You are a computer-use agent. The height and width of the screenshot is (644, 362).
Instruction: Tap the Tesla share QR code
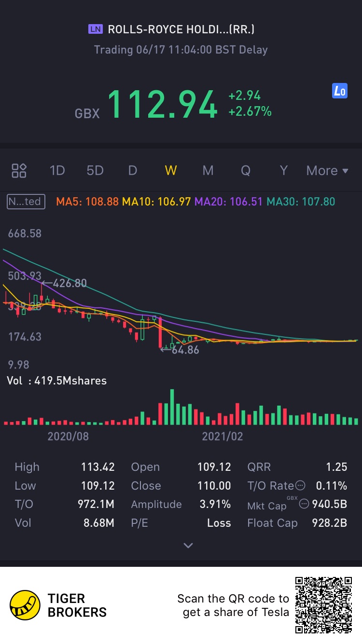(323, 605)
